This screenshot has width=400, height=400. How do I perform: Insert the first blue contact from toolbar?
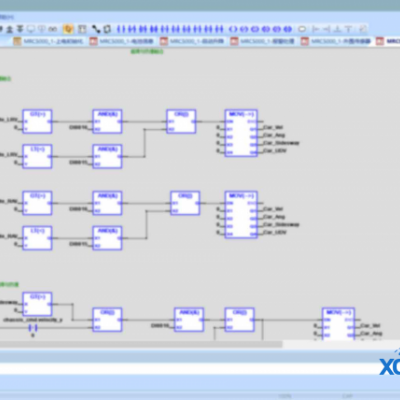(121, 29)
